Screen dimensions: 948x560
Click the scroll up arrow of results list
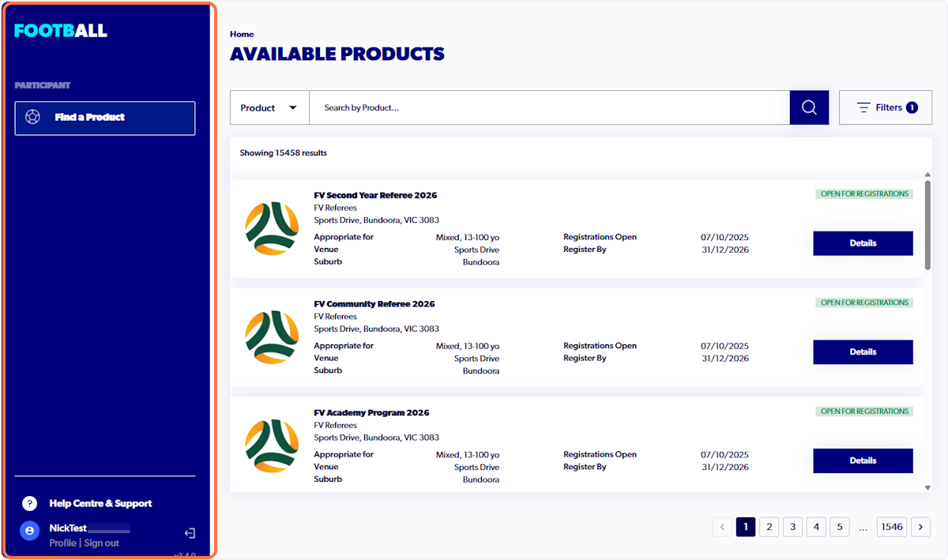pyautogui.click(x=927, y=175)
